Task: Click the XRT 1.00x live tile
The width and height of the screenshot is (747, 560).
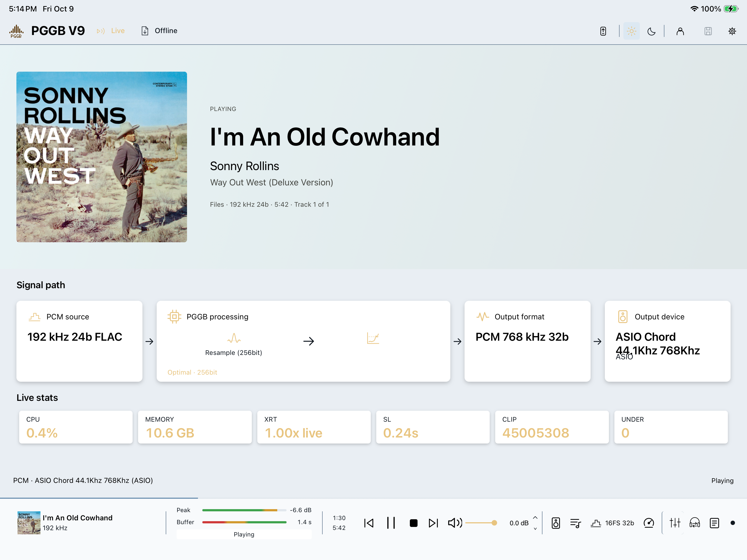Action: click(314, 427)
